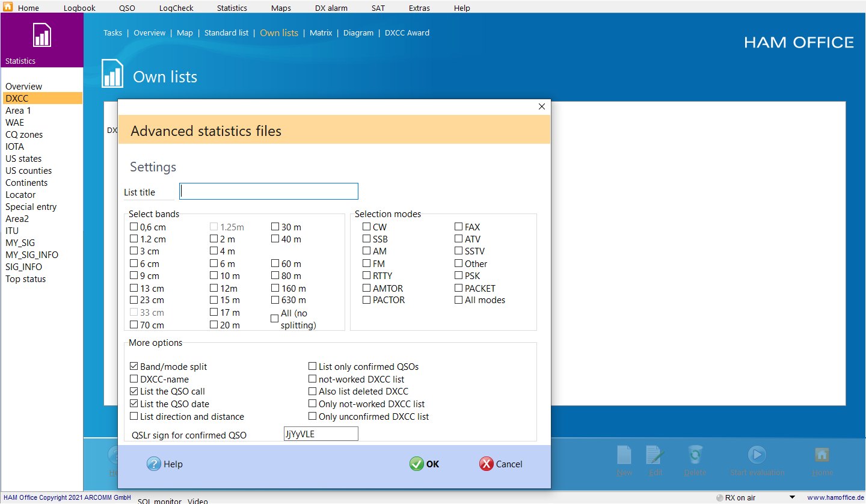
Task: Open the Logbook menu
Action: click(x=79, y=8)
